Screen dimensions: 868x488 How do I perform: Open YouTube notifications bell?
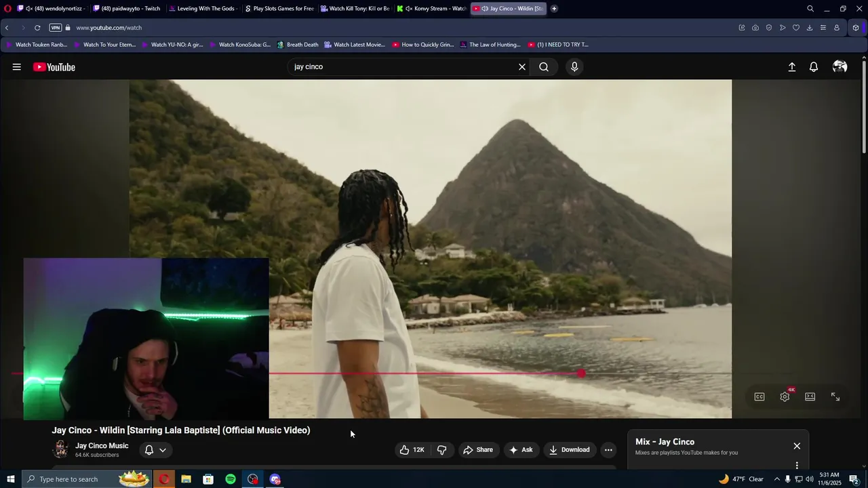pos(814,67)
